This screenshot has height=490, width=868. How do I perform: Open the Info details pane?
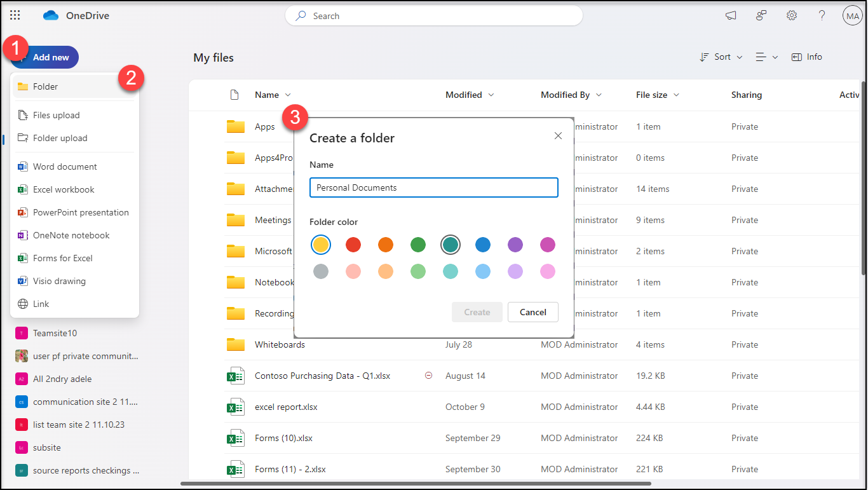807,57
